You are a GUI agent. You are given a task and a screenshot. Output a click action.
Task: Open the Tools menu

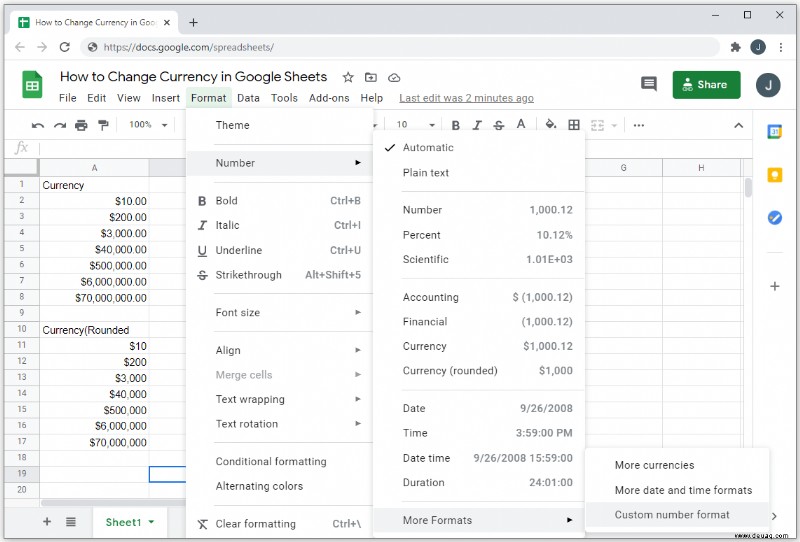click(x=284, y=98)
